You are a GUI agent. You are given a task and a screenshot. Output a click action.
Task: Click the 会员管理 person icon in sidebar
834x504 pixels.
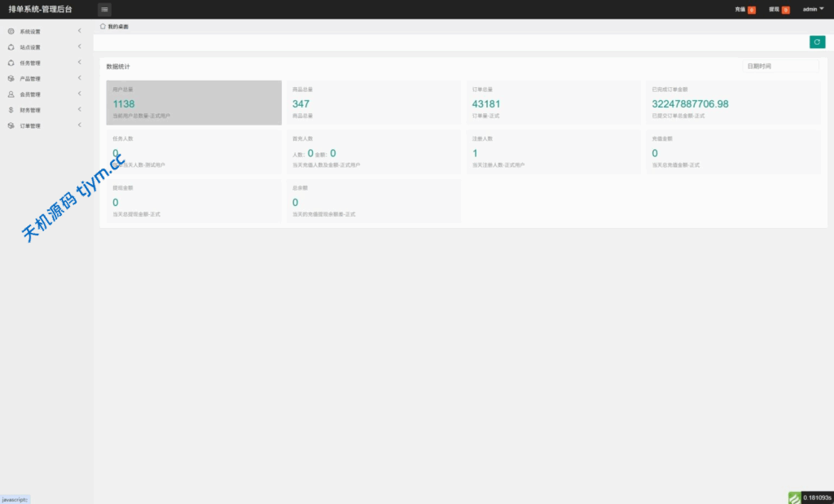click(11, 94)
